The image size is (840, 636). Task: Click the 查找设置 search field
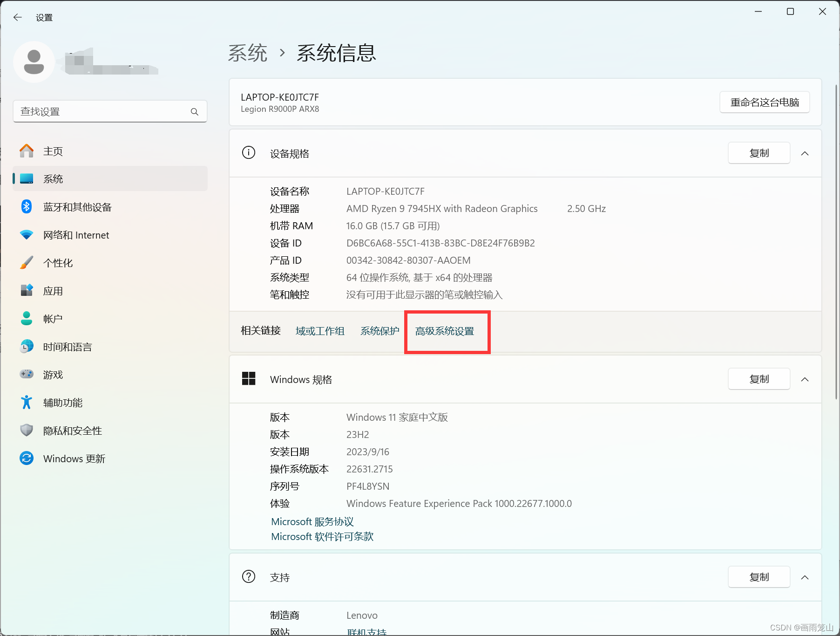coord(110,111)
